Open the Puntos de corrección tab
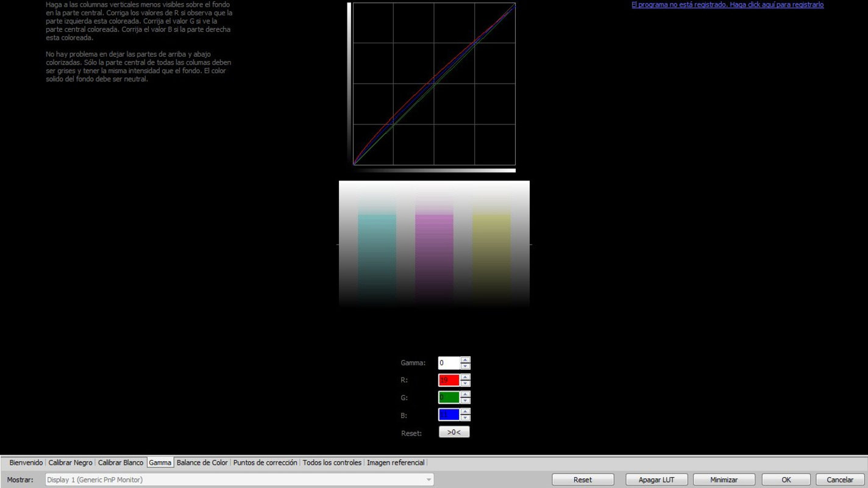The width and height of the screenshot is (868, 488). point(265,462)
